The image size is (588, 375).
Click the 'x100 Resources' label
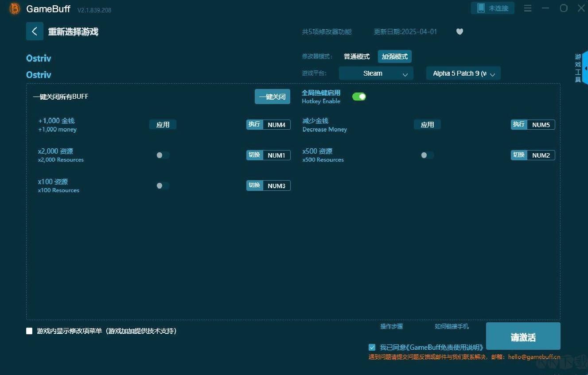pyautogui.click(x=58, y=190)
